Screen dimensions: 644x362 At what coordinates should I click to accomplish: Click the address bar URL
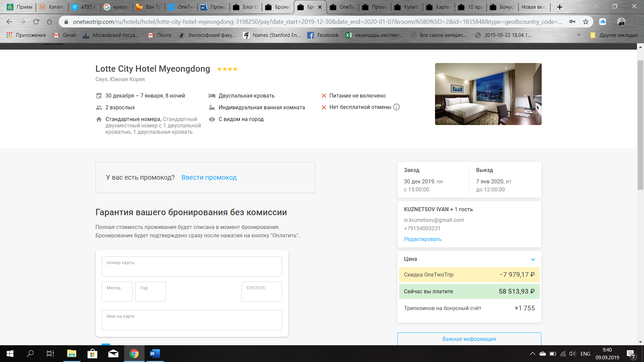317,22
